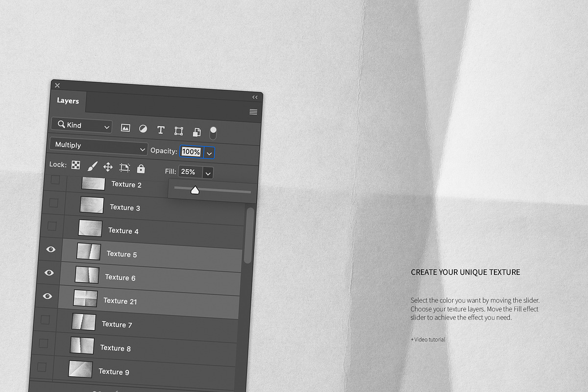Viewport: 588px width, 392px height.
Task: Click the Texture 9 layer name
Action: pyautogui.click(x=114, y=371)
